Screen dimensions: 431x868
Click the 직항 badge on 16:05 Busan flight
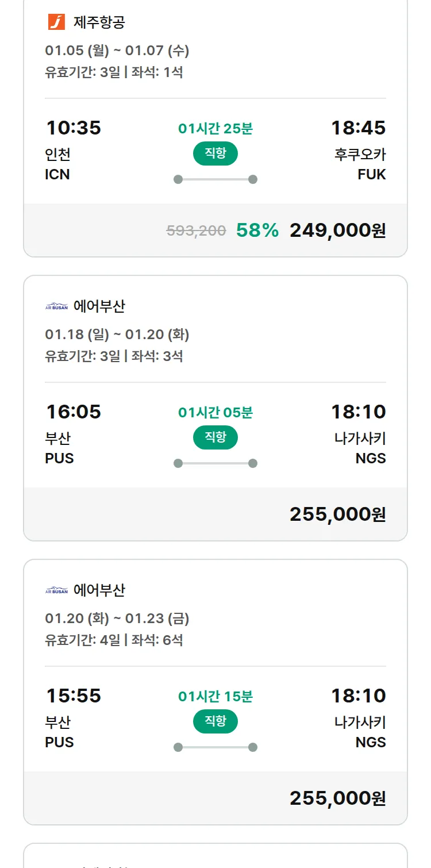coord(215,437)
